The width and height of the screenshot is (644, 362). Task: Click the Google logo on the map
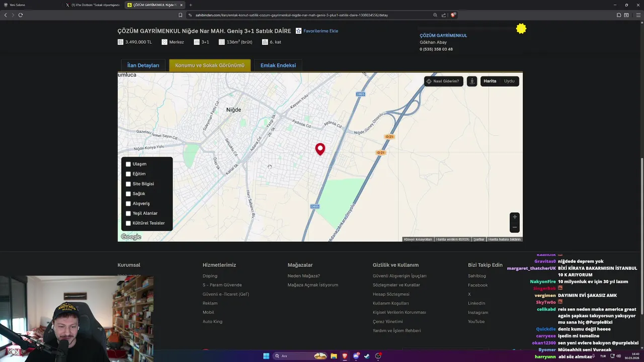click(131, 237)
